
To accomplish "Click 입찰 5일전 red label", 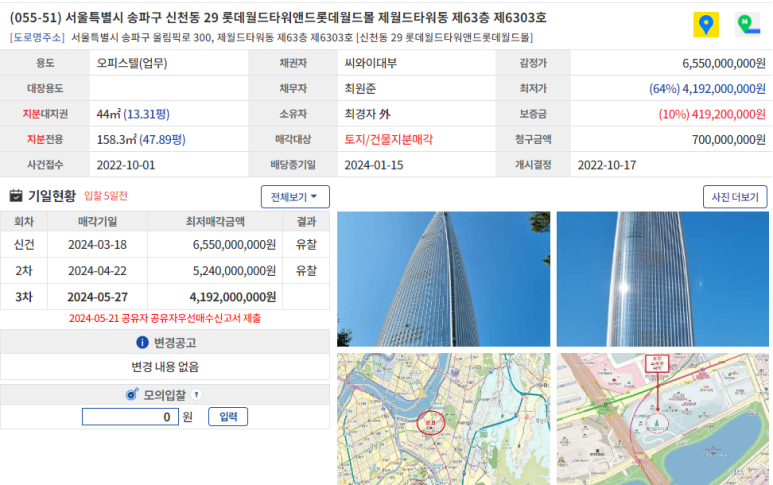I will coord(105,196).
